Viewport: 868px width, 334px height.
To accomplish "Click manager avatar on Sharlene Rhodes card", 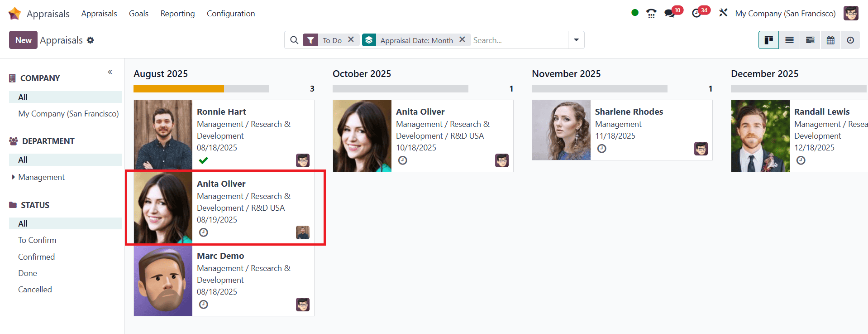I will pos(701,149).
